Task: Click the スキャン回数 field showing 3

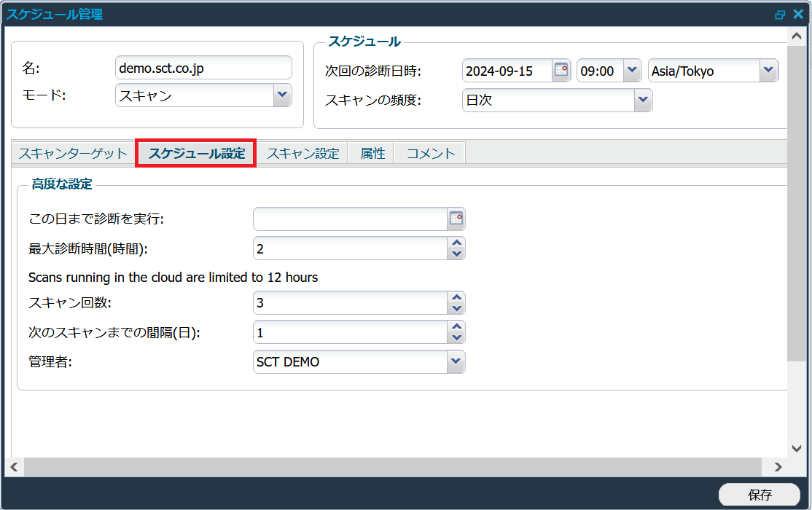Action: coord(350,303)
